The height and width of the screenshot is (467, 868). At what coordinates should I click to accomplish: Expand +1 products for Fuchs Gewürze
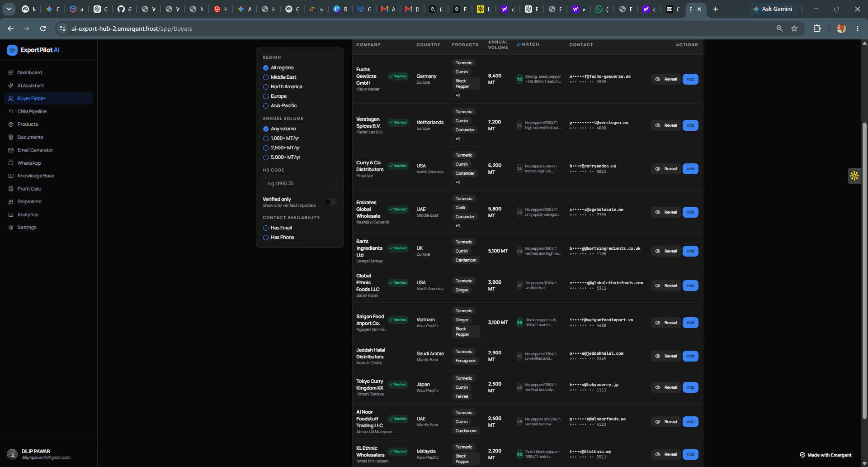458,95
